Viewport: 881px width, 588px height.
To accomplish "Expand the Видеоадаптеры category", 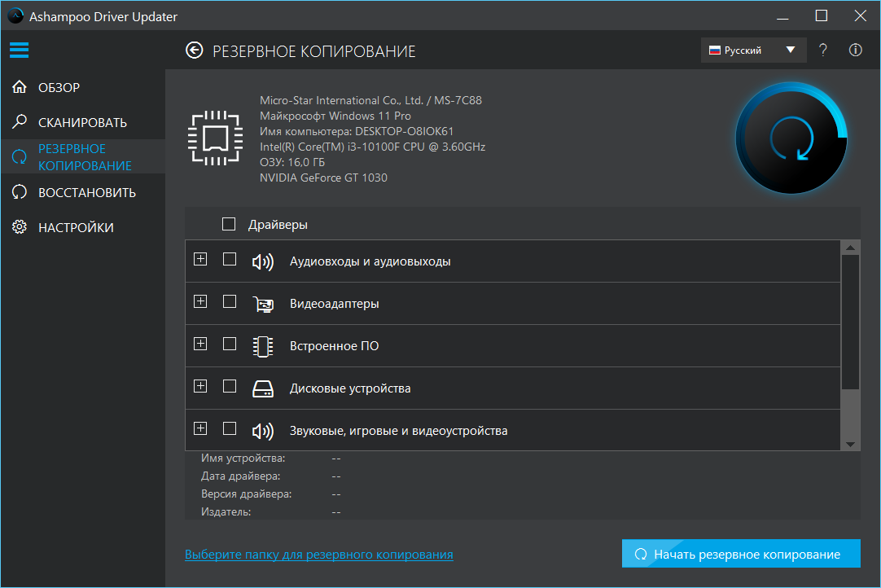I will click(x=200, y=301).
